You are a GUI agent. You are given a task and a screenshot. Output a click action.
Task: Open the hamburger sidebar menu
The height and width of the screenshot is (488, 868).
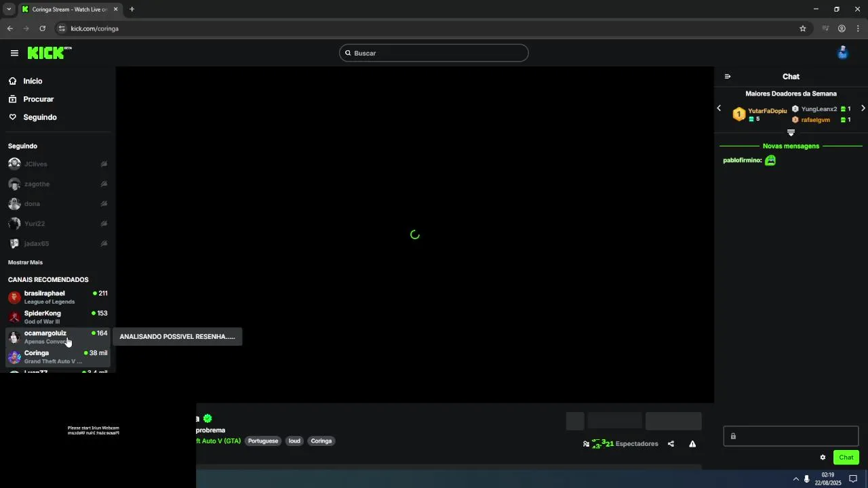[14, 53]
